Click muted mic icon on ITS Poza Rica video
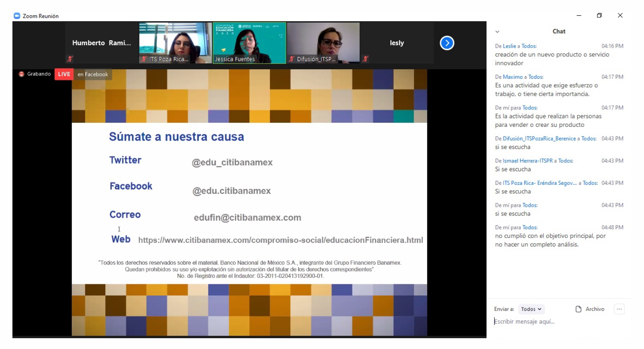644x349 pixels. [x=144, y=59]
